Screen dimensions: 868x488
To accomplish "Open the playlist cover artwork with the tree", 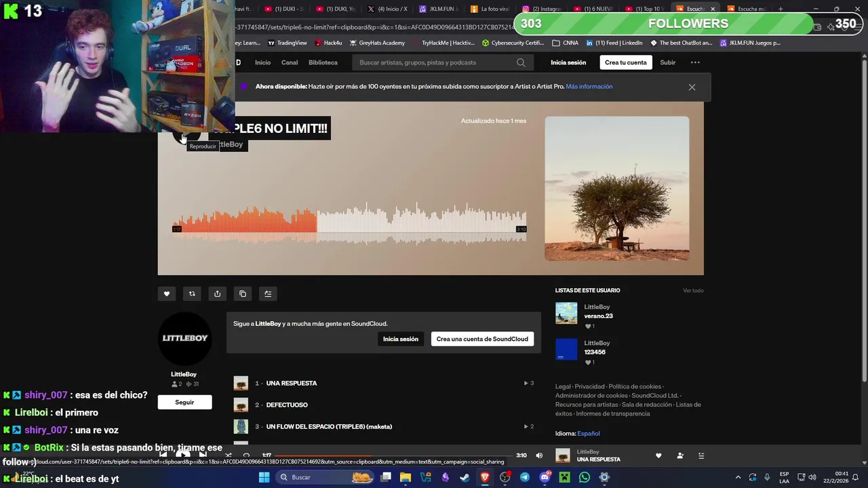I will point(617,188).
